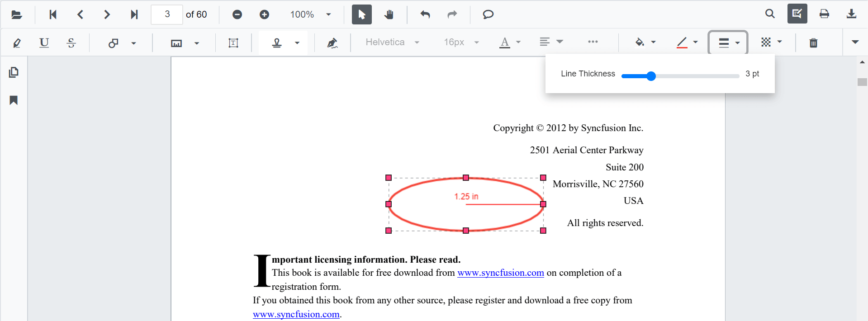Click the Open file folder icon
The width and height of the screenshot is (868, 321).
[17, 14]
